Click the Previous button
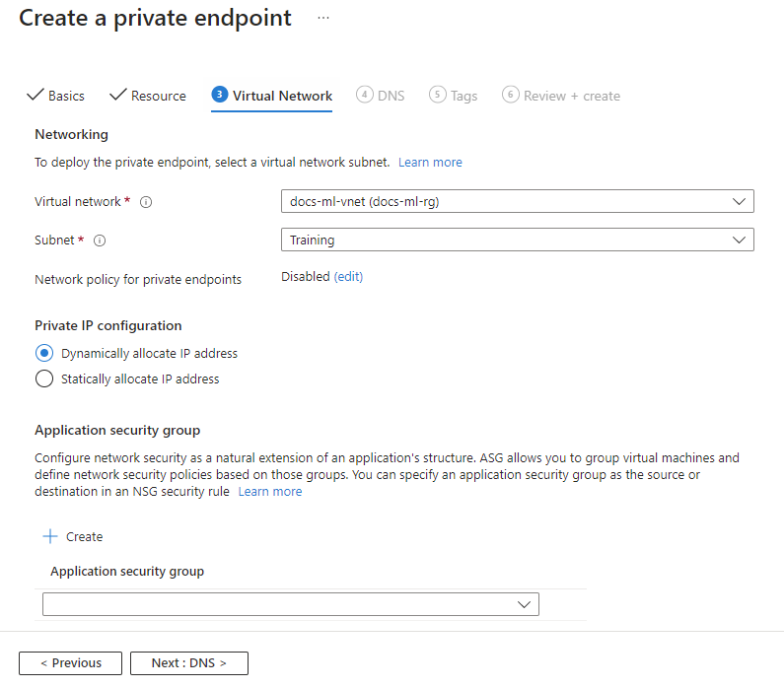 point(70,663)
